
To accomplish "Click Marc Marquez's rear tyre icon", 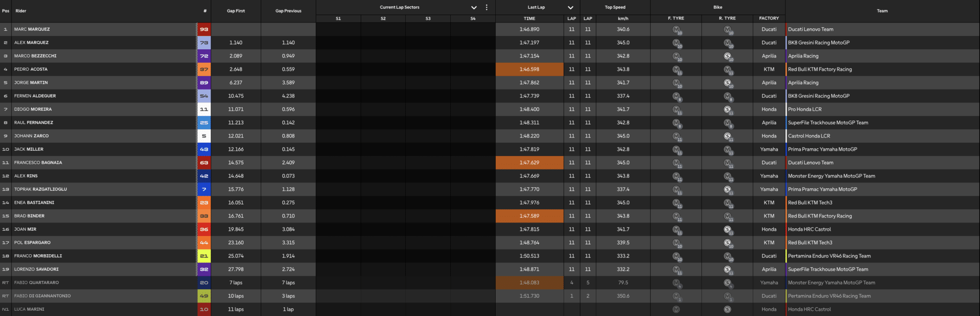I will (x=727, y=29).
